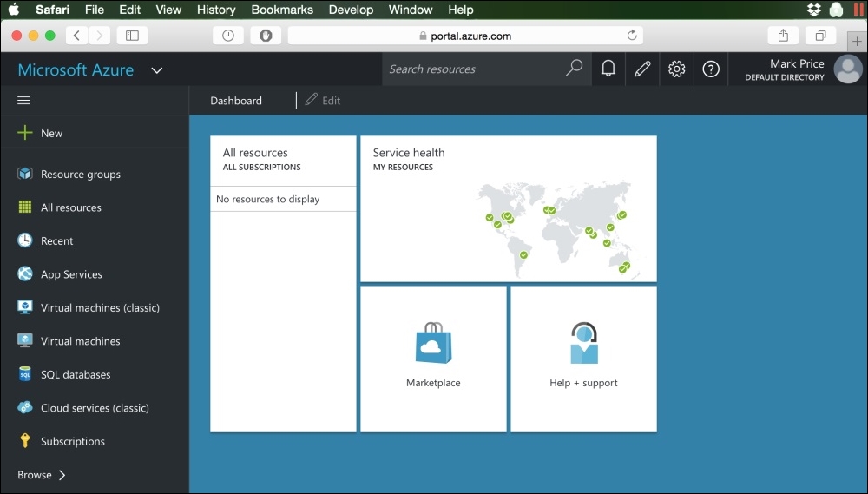
Task: Click the App Services globe icon
Action: (25, 273)
